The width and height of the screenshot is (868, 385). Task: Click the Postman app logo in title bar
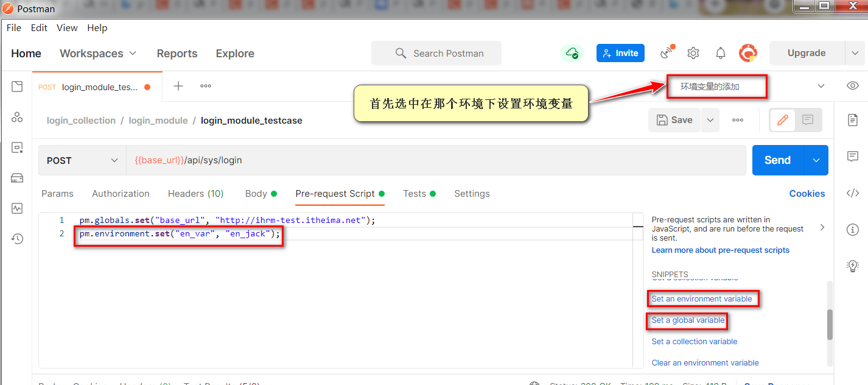click(8, 9)
